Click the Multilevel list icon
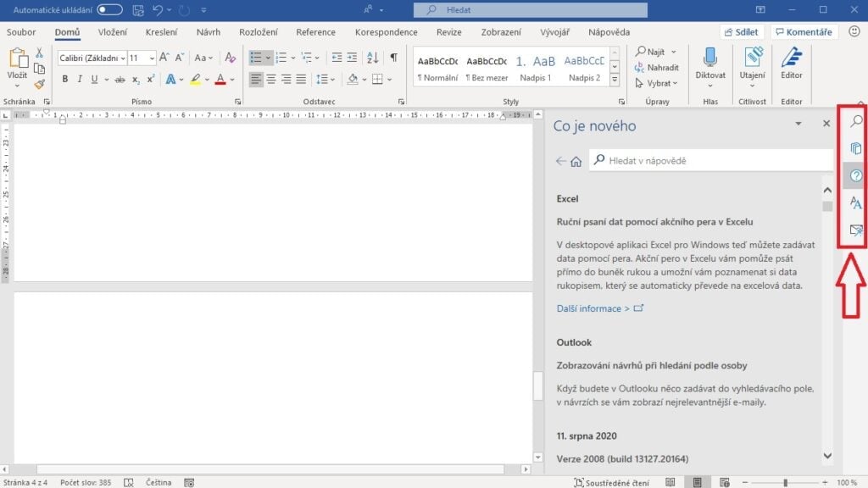Image resolution: width=868 pixels, height=488 pixels. click(306, 58)
